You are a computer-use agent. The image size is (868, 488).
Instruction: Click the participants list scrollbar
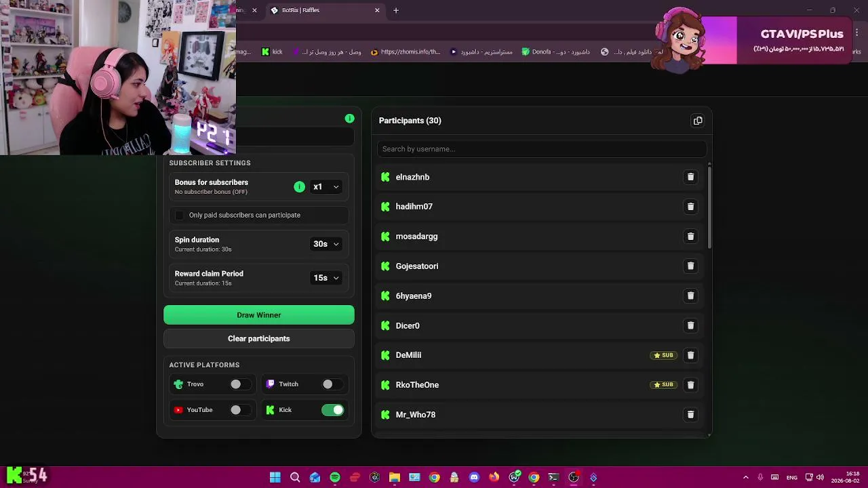point(709,207)
